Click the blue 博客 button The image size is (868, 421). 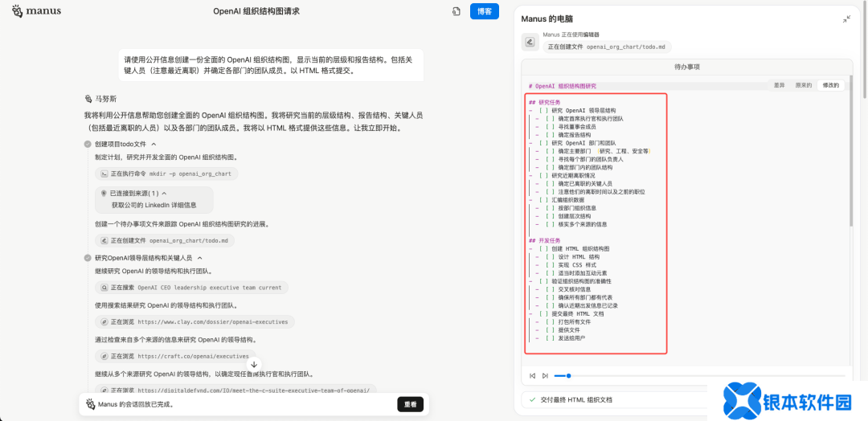point(484,11)
